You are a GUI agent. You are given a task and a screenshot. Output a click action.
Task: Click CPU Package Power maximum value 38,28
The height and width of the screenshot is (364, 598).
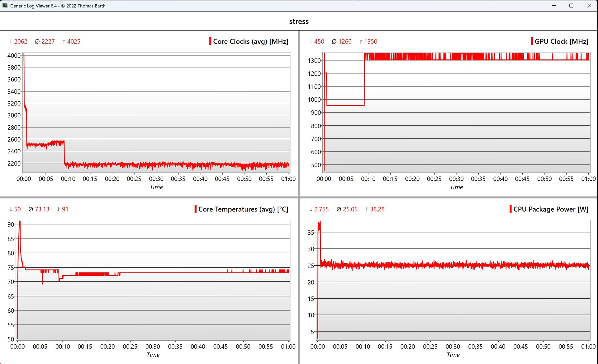(377, 209)
